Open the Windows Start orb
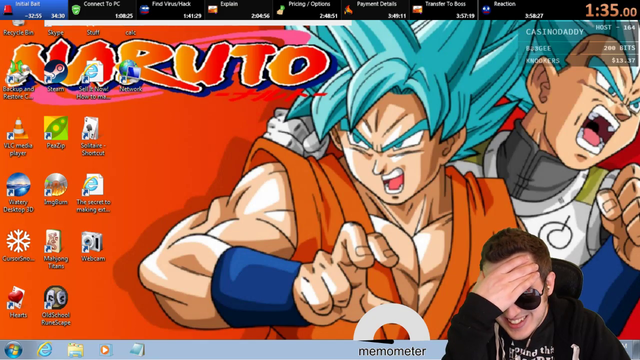 (x=13, y=350)
